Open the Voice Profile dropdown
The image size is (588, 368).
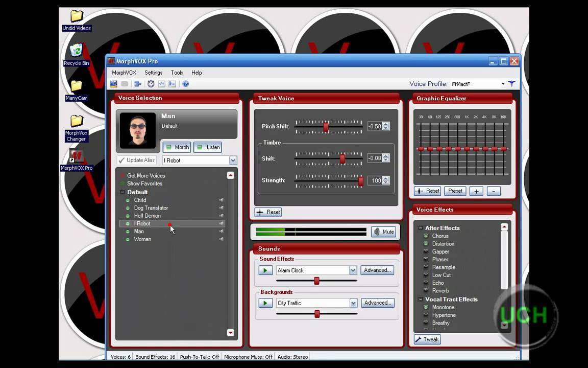503,84
